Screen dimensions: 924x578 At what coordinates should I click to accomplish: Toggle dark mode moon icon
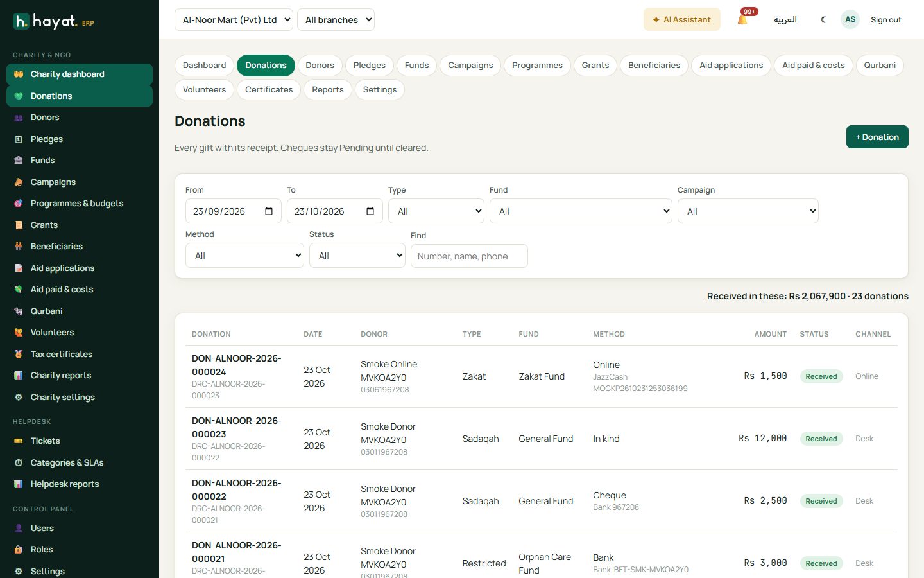coord(823,20)
